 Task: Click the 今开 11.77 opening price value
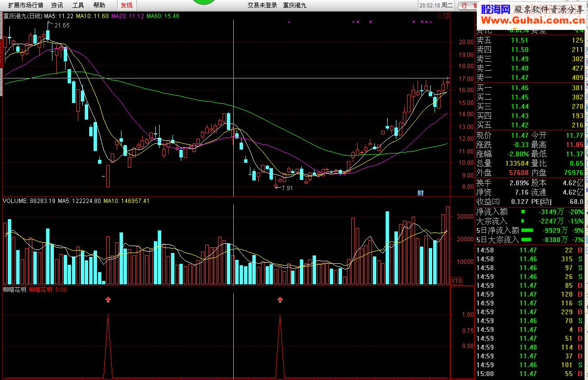coord(574,135)
